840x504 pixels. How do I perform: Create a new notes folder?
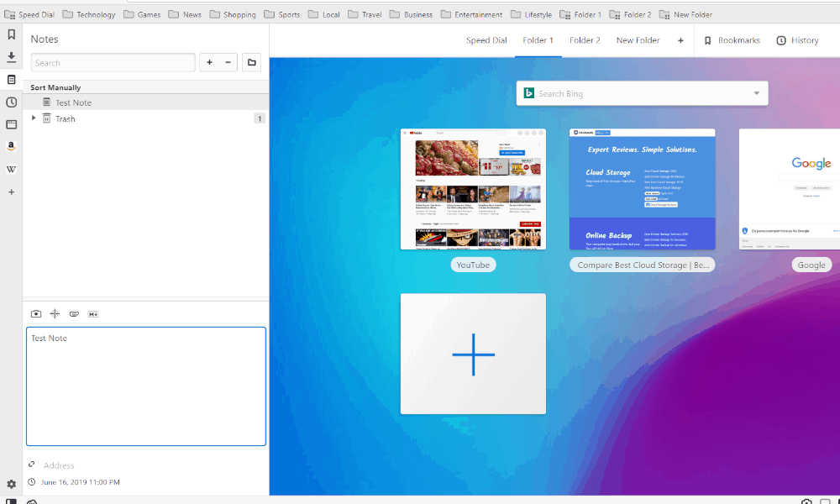[251, 62]
